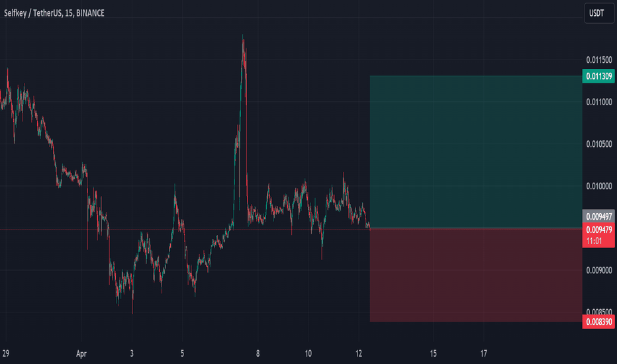Click the date 29 on the time axis
Viewport: 617px width, 364px height.
point(5,353)
